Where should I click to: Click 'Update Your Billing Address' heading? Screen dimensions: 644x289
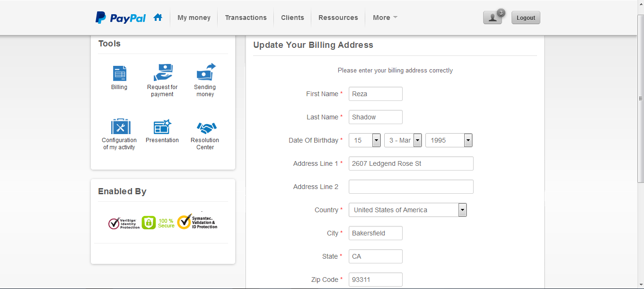(x=313, y=45)
